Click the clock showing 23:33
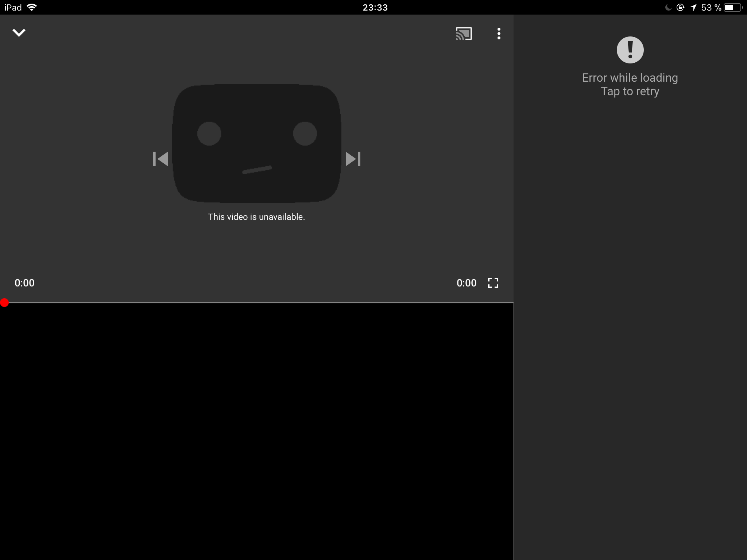Viewport: 747px width, 560px height. (x=374, y=7)
